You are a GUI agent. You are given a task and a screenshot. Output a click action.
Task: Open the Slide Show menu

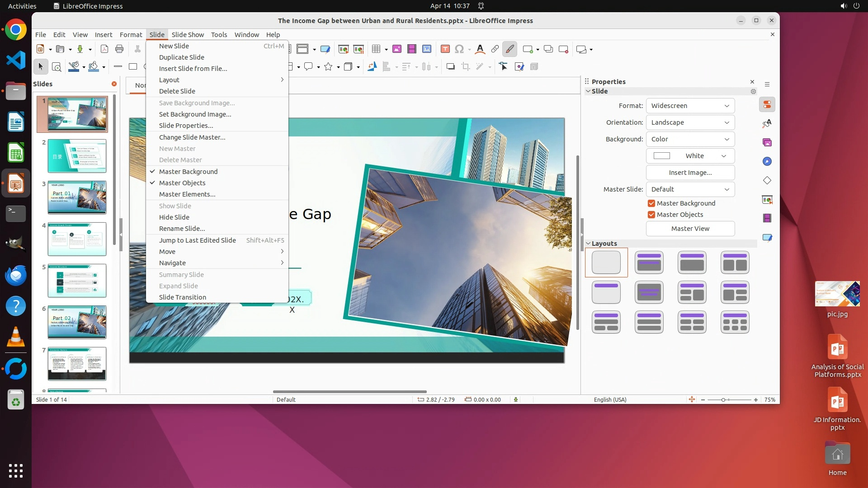(188, 35)
